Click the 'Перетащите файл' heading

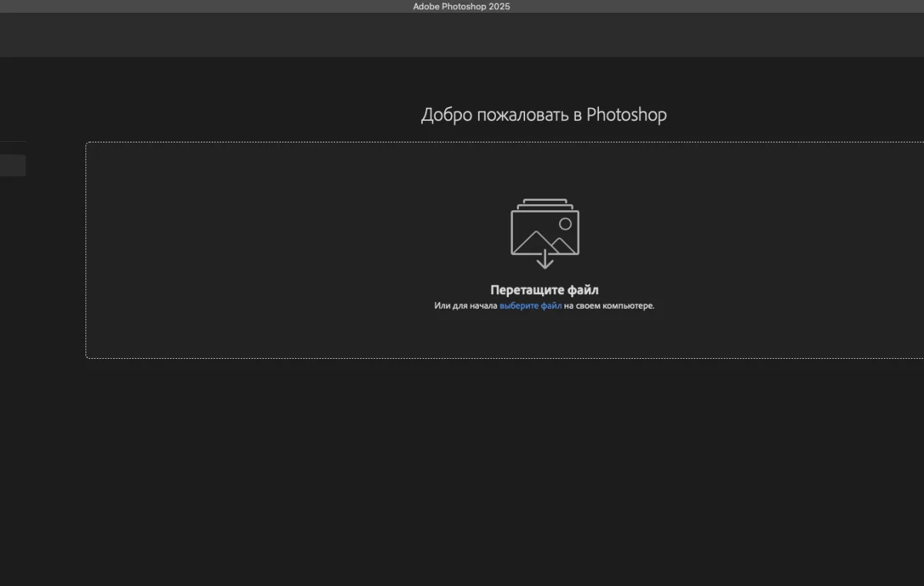coord(544,290)
